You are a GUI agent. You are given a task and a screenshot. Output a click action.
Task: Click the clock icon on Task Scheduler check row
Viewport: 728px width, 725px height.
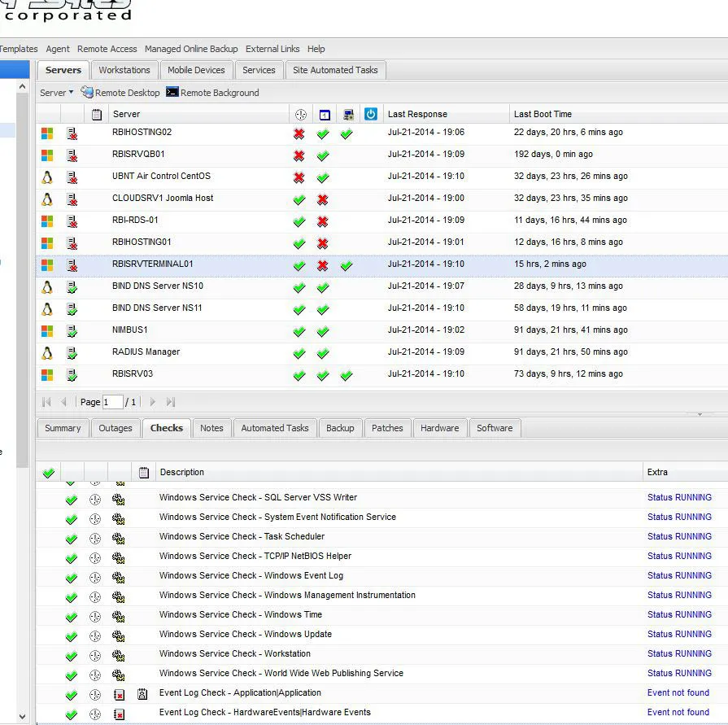(x=95, y=537)
